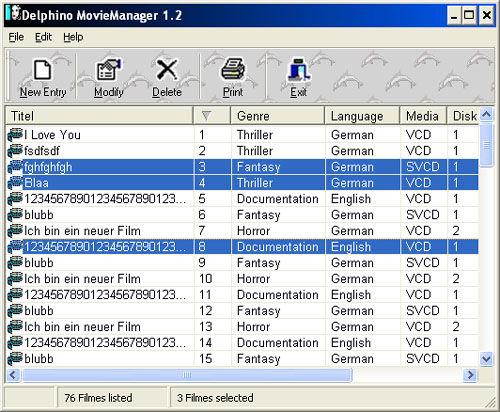The image size is (500, 412).
Task: Click 'Fantasy' genre in row 3
Action: (259, 167)
